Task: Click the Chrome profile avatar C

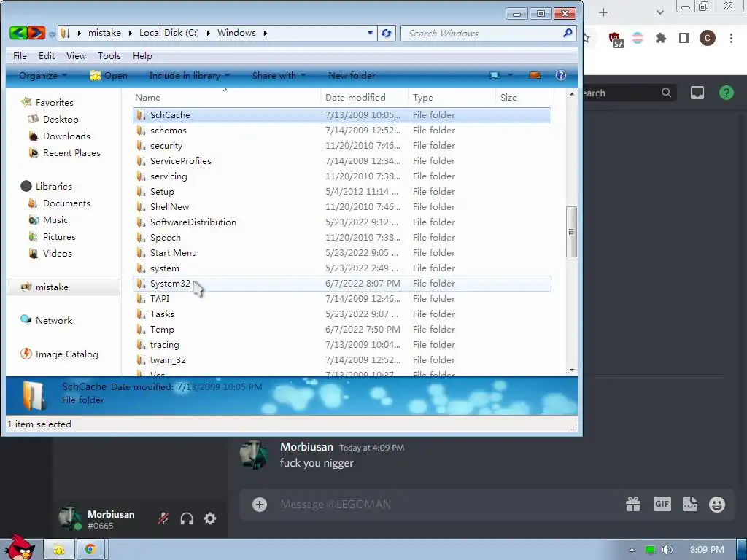Action: coord(707,38)
